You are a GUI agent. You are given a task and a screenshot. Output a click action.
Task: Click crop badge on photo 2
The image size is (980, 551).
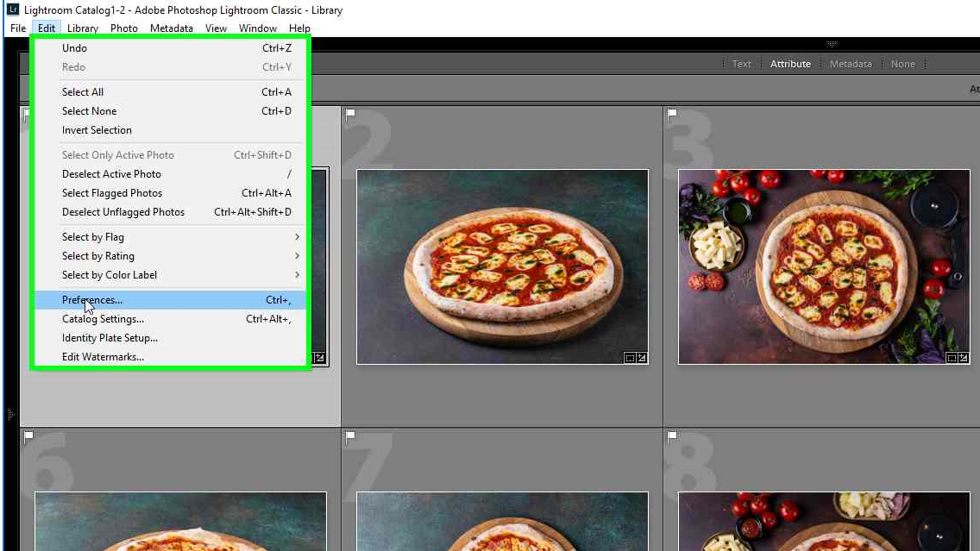[x=630, y=358]
